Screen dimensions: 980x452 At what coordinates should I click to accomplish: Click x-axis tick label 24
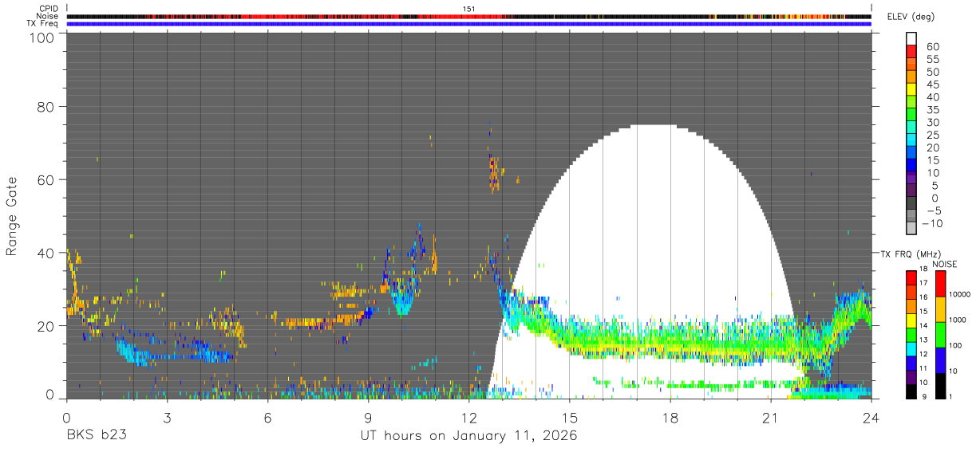coord(871,417)
